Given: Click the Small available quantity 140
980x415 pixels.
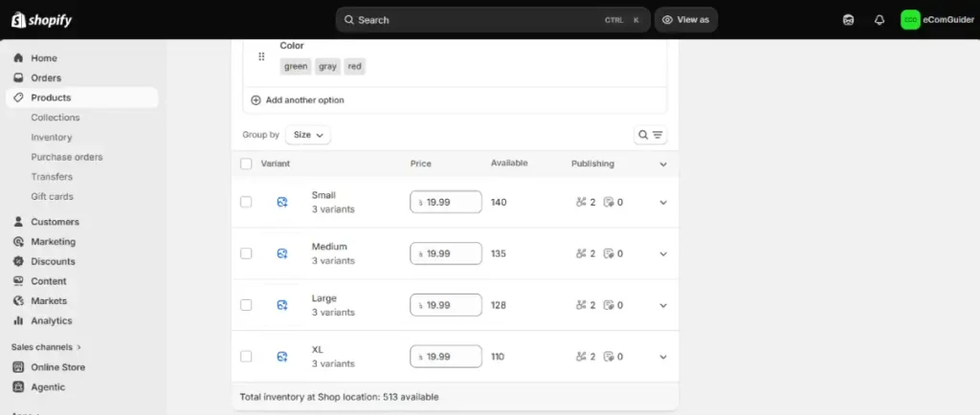Looking at the screenshot, I should click(x=499, y=202).
